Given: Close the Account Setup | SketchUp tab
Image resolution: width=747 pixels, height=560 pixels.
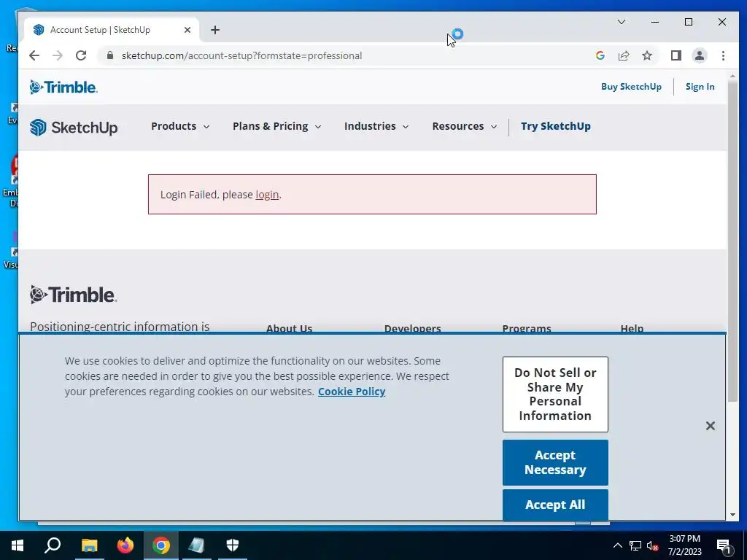Looking at the screenshot, I should click(187, 30).
